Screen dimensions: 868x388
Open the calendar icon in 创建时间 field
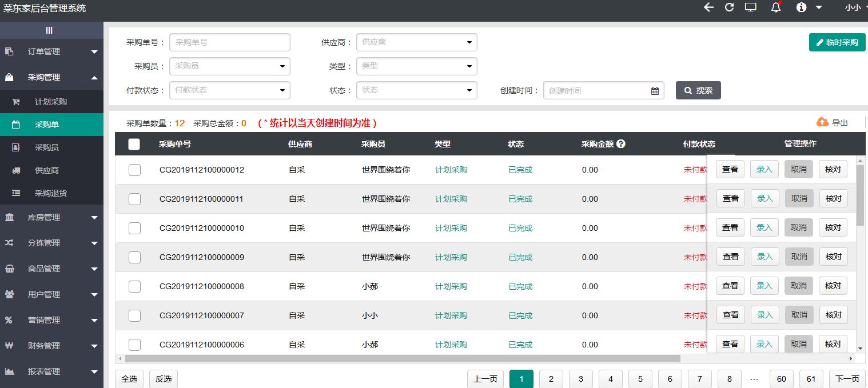(655, 90)
